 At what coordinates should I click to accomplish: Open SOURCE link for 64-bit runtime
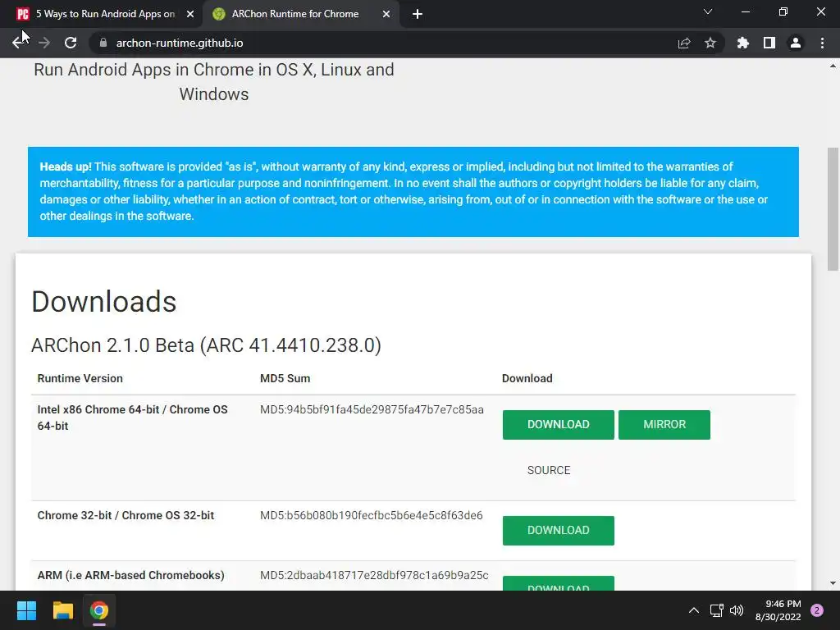click(549, 470)
